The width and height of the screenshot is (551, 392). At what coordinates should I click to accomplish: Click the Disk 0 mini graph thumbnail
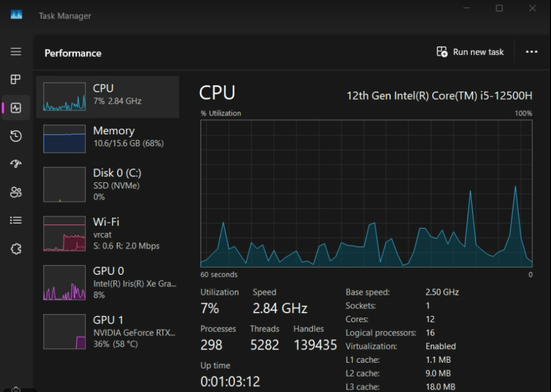[x=64, y=184]
